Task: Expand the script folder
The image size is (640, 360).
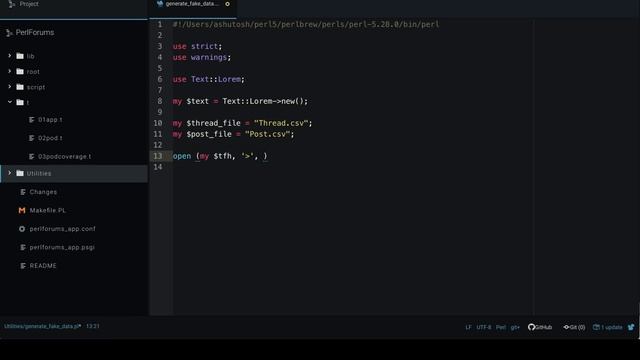Action: [x=9, y=87]
